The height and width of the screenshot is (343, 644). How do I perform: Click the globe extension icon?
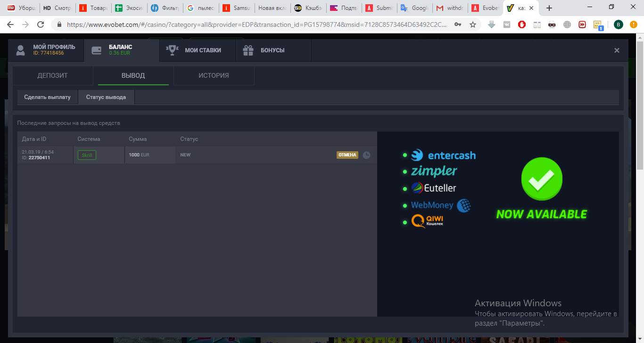[x=567, y=24]
